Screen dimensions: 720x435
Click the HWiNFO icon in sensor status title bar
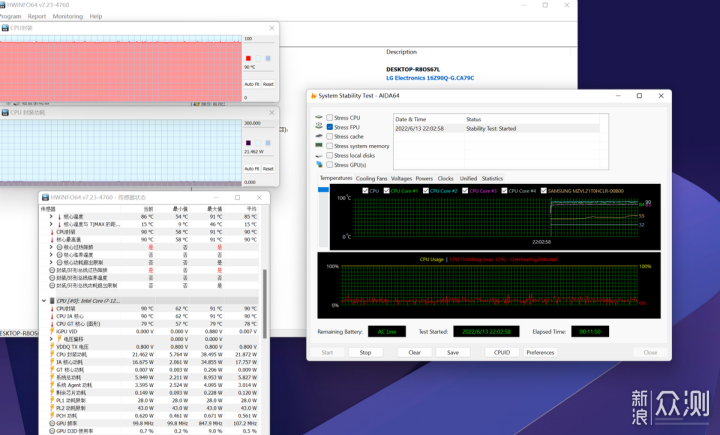coord(45,198)
